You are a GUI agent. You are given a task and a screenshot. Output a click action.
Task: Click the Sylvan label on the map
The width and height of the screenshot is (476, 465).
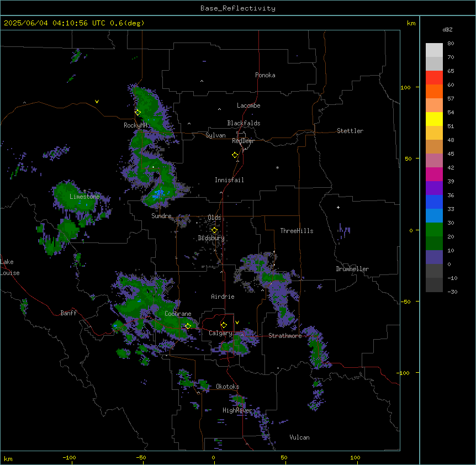pyautogui.click(x=215, y=135)
